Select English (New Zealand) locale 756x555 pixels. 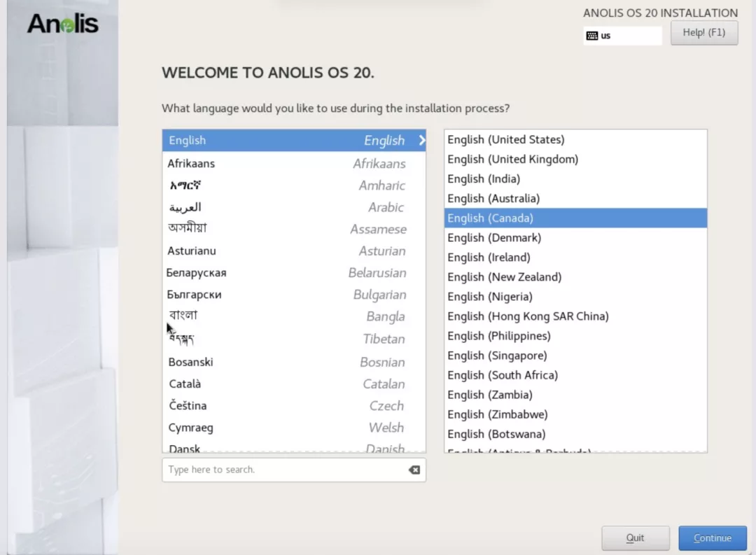(575, 276)
